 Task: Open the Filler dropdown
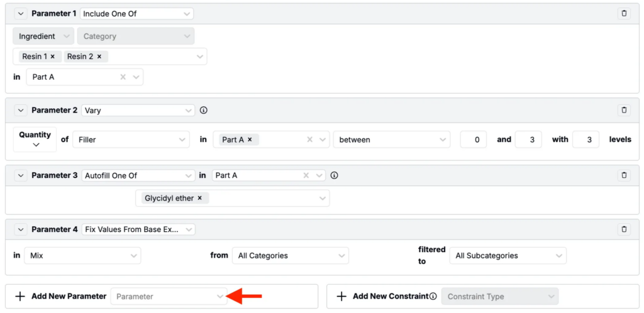point(131,140)
